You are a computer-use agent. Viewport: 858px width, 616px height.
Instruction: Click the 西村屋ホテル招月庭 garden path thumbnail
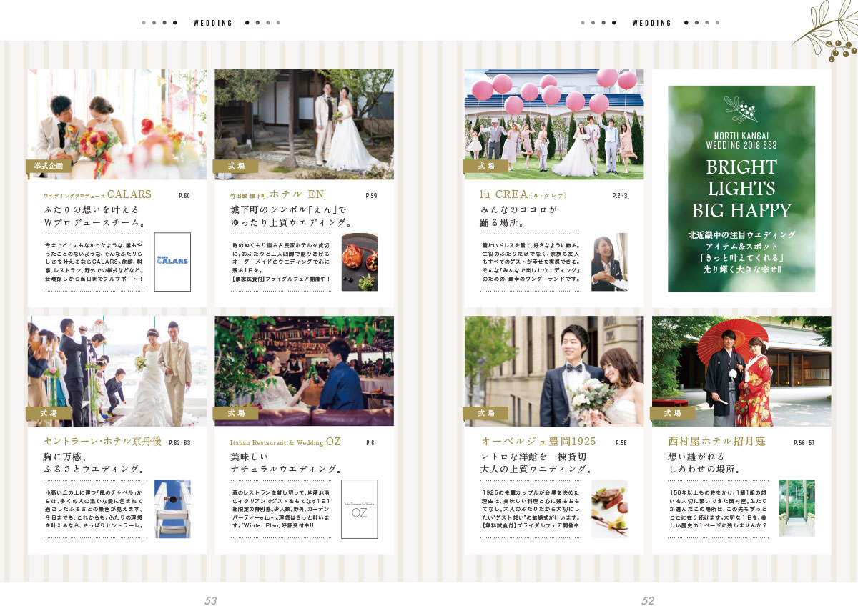(797, 509)
